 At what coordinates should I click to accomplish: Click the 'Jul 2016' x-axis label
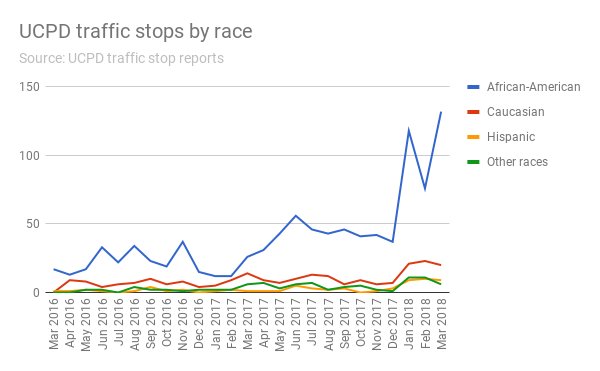(119, 322)
